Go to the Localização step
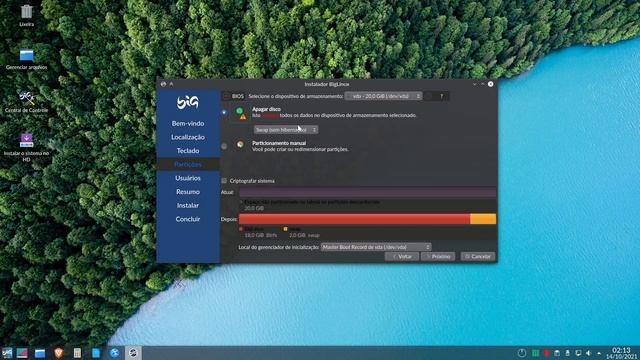The image size is (640, 360). (188, 137)
